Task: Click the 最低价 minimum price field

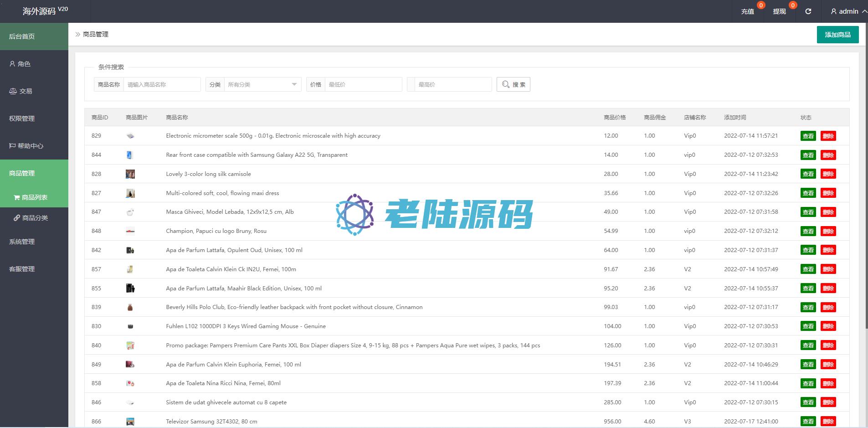Action: click(363, 84)
